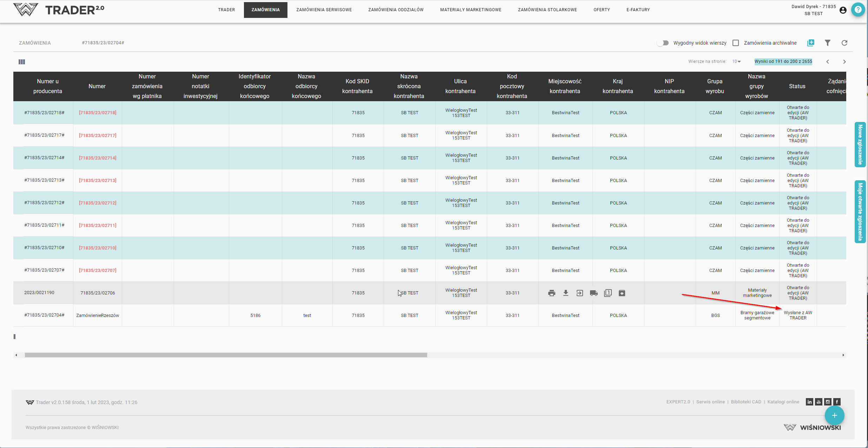Viewport: 868px width, 448px height.
Task: Click the delivery truck icon in the order row
Action: point(594,293)
